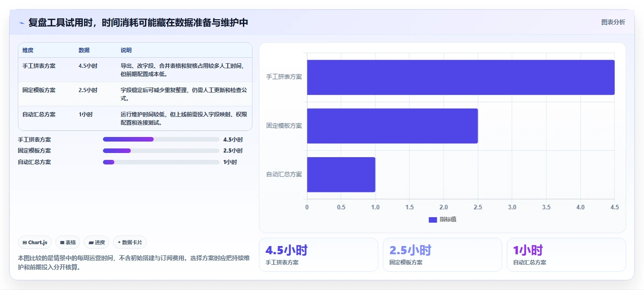Click the description starting 字段稳定后
The width and height of the screenshot is (644, 290).
(x=184, y=94)
